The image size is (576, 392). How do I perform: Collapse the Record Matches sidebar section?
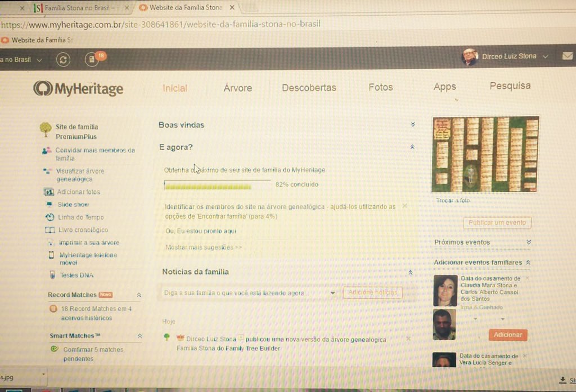139,295
